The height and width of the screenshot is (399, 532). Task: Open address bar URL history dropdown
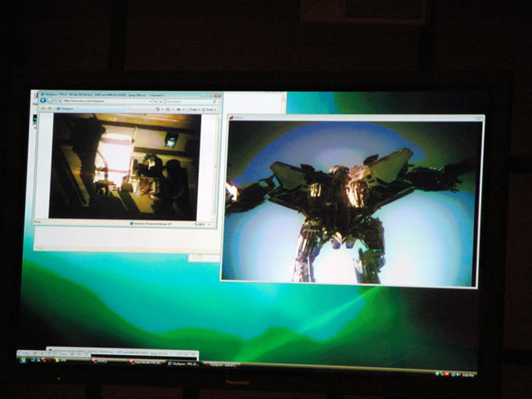150,101
